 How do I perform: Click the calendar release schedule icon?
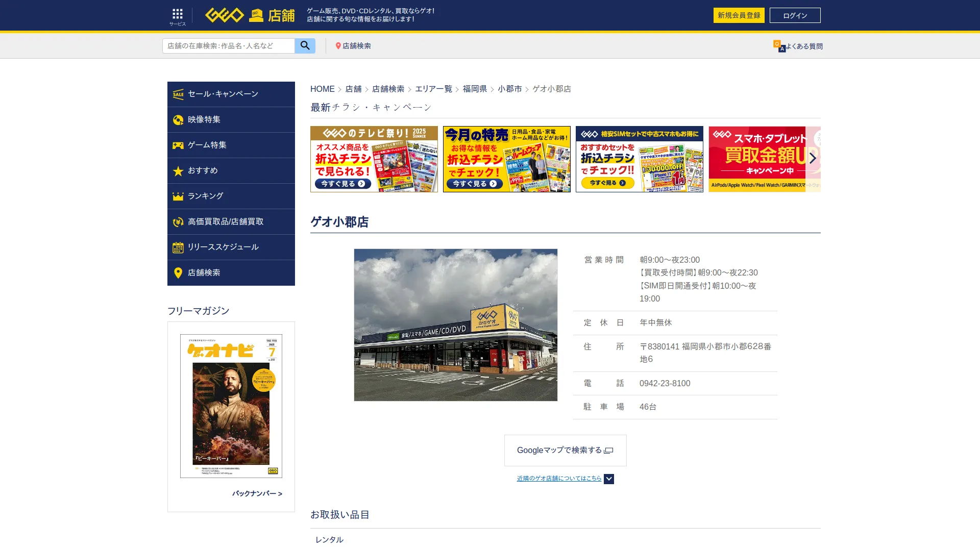178,247
